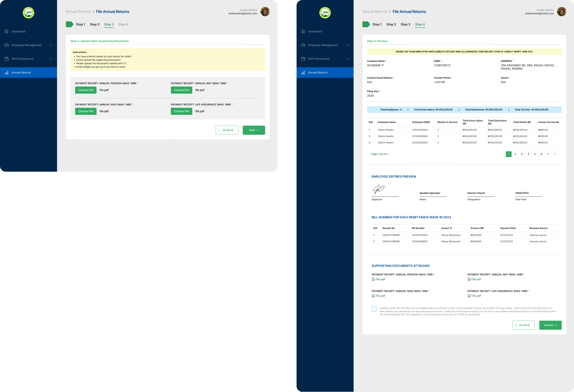This screenshot has width=574, height=392.
Task: Click Employee Management briefcase icon in left window
Action: 6,45
